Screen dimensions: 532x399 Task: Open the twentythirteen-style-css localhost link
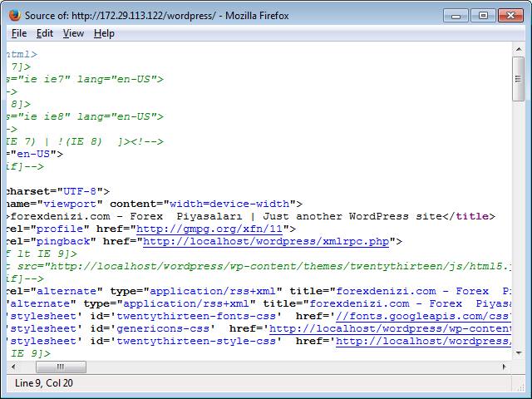[x=423, y=341]
